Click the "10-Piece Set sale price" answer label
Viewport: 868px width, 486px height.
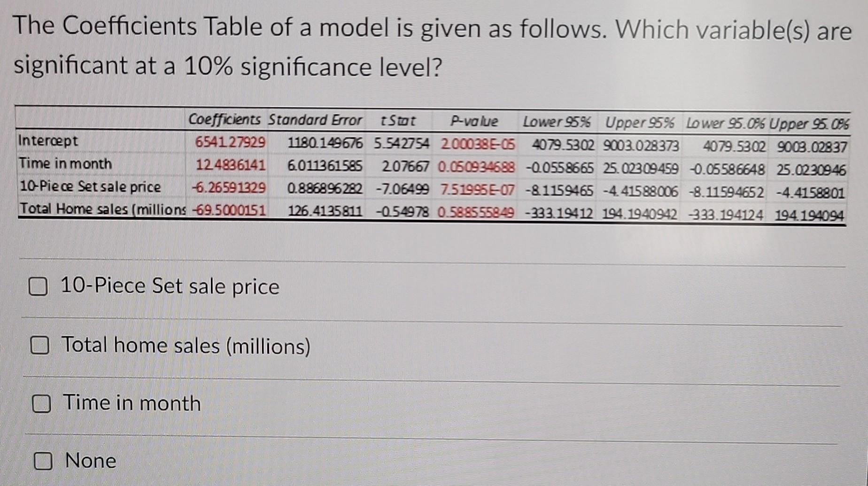click(x=171, y=286)
